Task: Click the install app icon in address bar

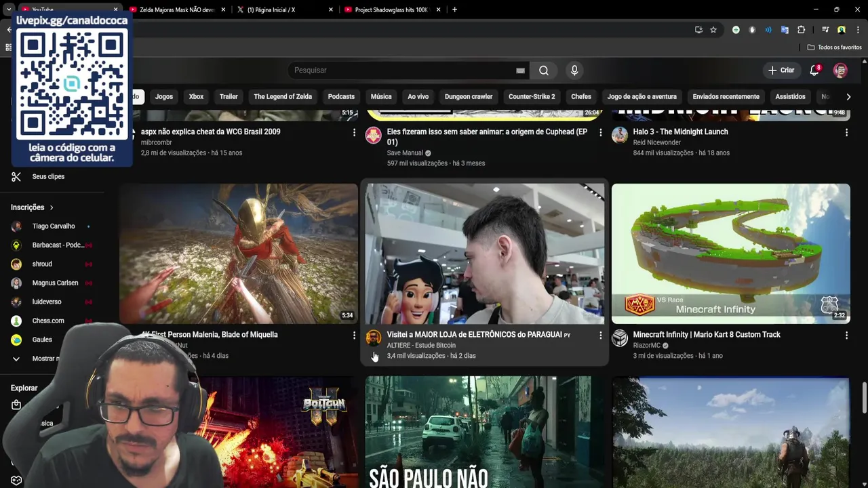Action: coord(698,30)
